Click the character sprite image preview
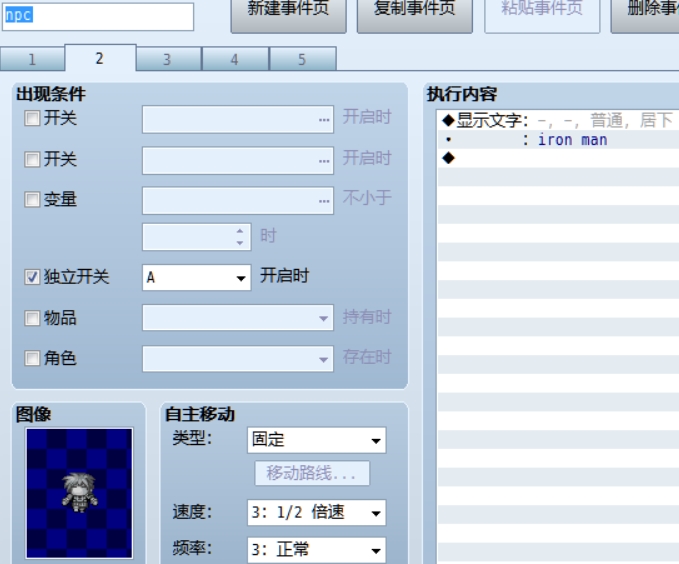The image size is (679, 564). (79, 493)
